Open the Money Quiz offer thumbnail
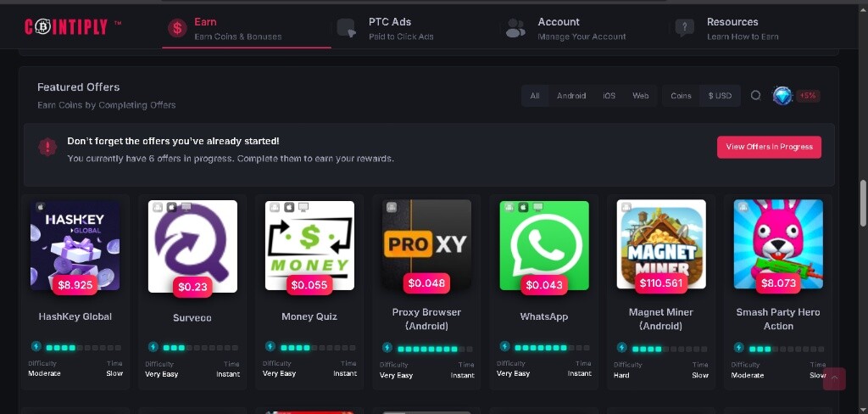The height and width of the screenshot is (414, 868). tap(309, 245)
